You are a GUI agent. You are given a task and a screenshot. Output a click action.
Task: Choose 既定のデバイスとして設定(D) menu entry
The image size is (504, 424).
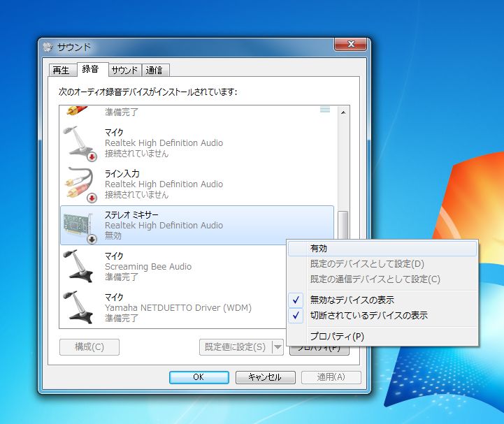pyautogui.click(x=382, y=264)
